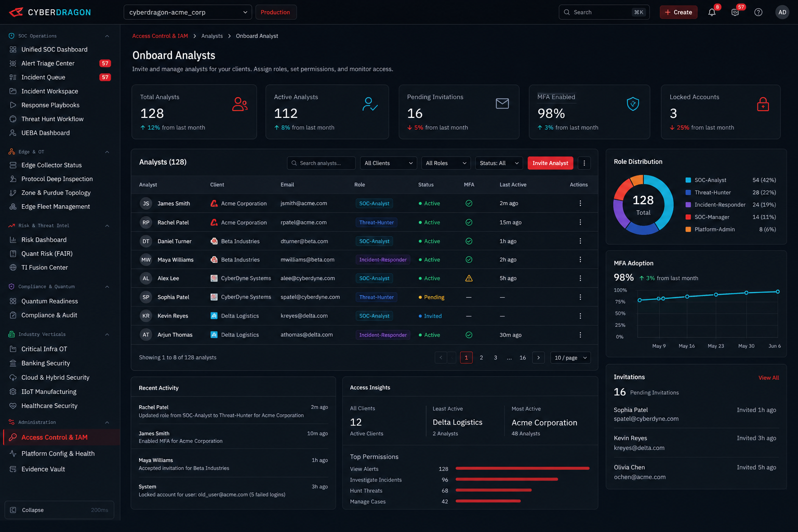This screenshot has width=798, height=532.
Task: Click the JS avatar of James Smith
Action: coord(146,203)
